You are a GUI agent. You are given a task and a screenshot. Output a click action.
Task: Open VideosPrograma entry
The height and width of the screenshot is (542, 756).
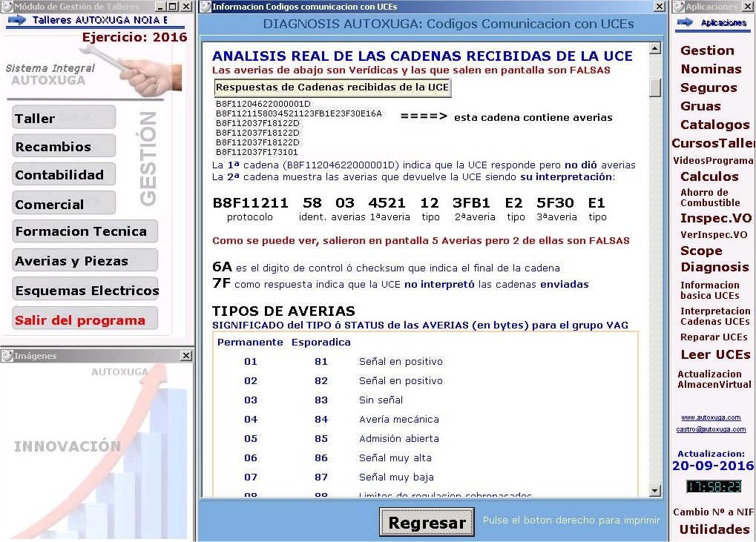713,160
